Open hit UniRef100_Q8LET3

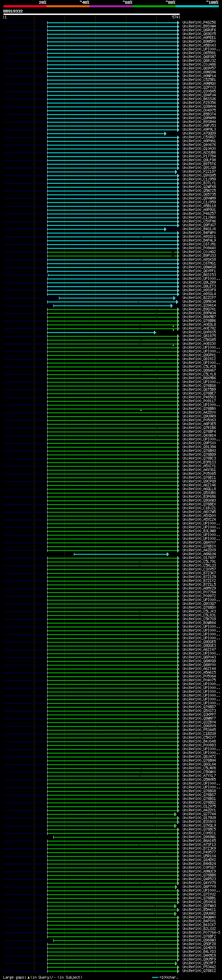coord(199,286)
